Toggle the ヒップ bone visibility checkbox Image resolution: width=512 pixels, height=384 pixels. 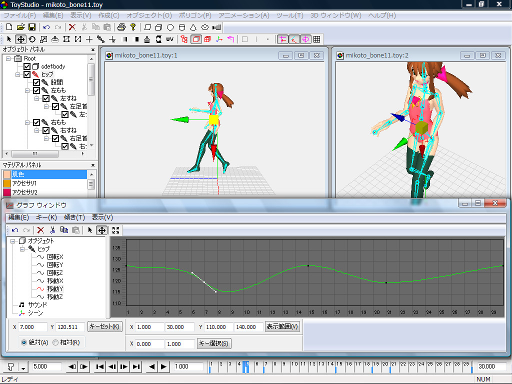point(27,74)
